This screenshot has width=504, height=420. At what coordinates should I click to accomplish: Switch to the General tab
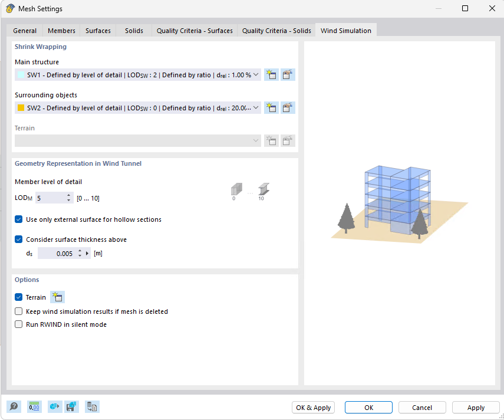click(x=25, y=31)
